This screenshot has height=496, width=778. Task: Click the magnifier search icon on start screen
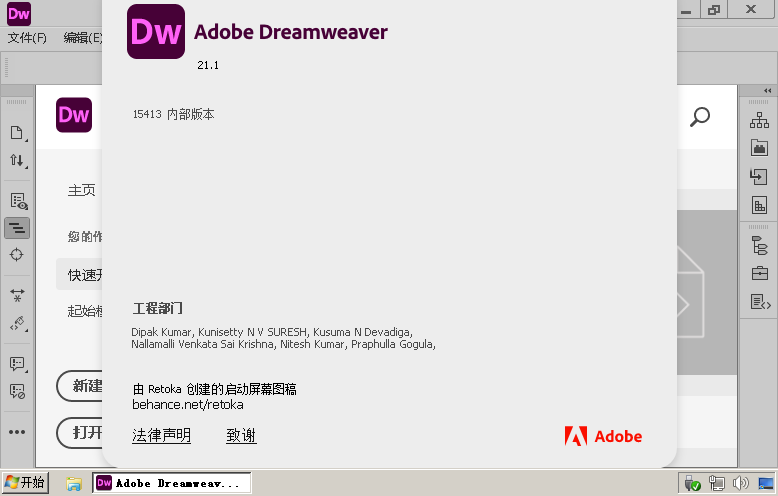(x=700, y=117)
